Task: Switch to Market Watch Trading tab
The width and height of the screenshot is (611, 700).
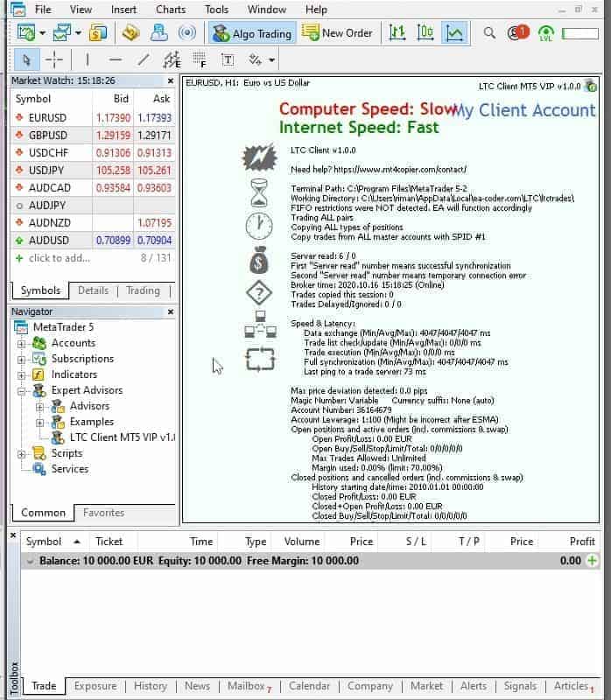Action: pyautogui.click(x=143, y=290)
